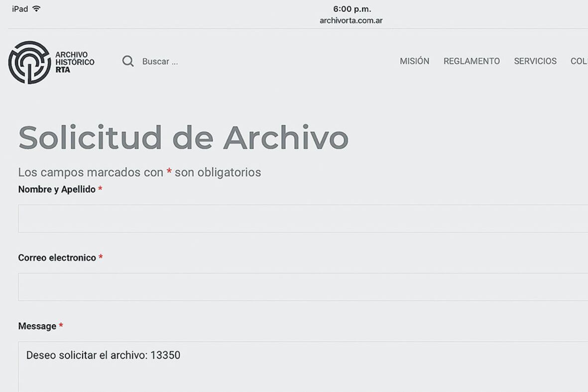Image resolution: width=588 pixels, height=392 pixels.
Task: Open the partially visible COL menu item
Action: [579, 61]
